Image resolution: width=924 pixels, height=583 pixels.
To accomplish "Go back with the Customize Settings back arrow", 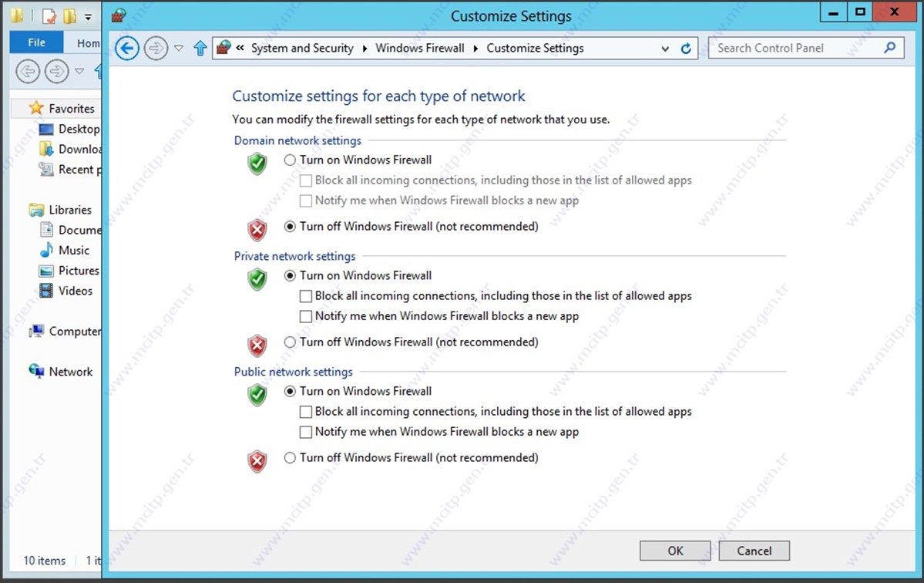I will click(x=126, y=49).
